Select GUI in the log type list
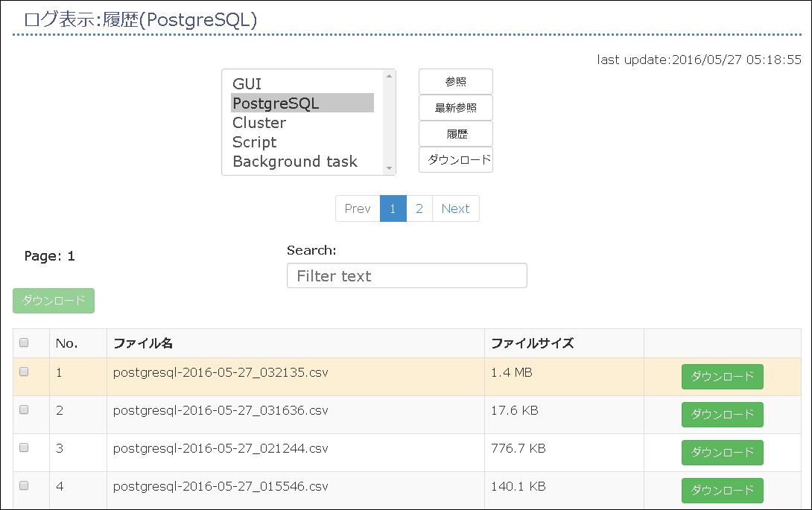 coord(302,84)
